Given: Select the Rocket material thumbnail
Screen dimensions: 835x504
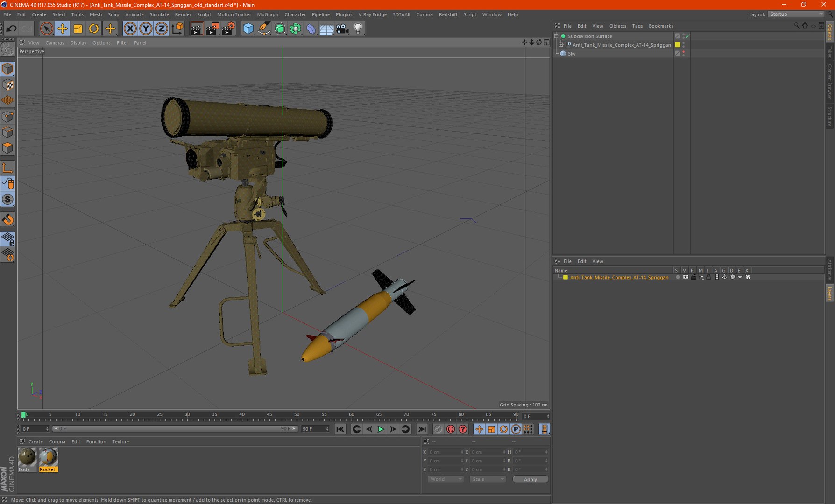Looking at the screenshot, I should (x=48, y=460).
